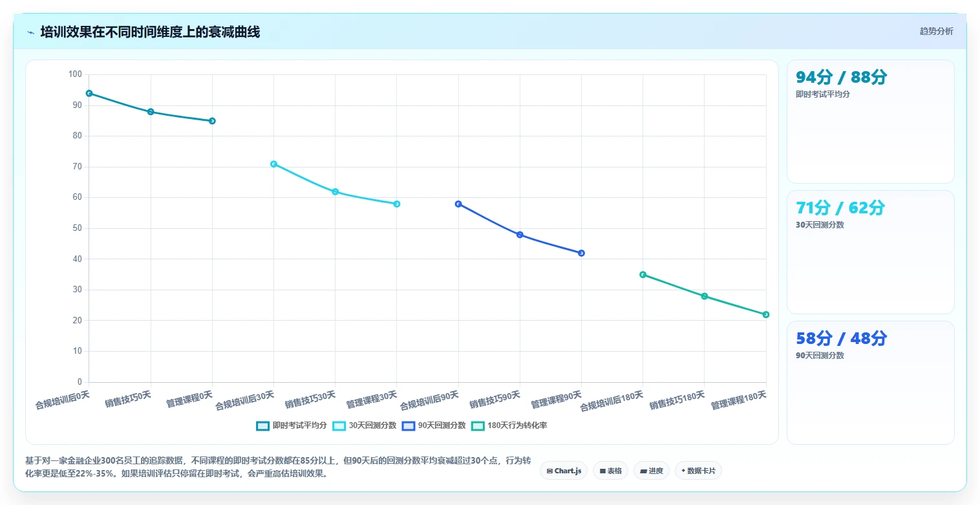The height and width of the screenshot is (505, 980).
Task: Click the 71 data point at 合规培训后30天
Action: tap(273, 164)
